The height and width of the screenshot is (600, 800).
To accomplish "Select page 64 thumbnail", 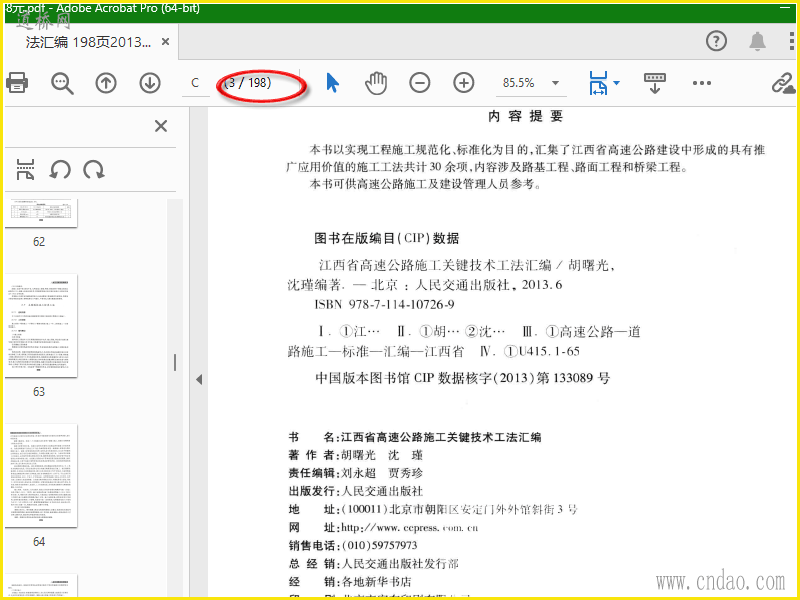I will pyautogui.click(x=41, y=476).
